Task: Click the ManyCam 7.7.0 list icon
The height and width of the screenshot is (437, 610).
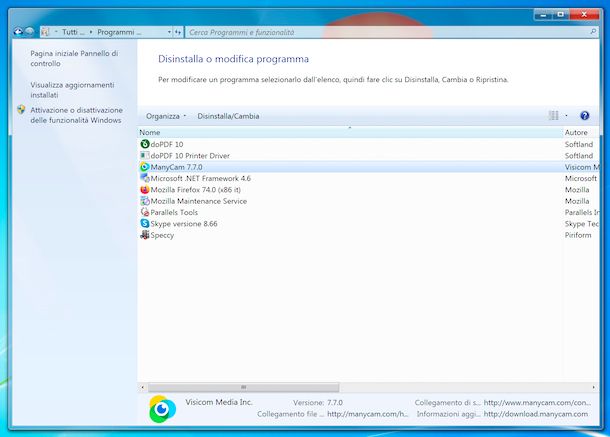Action: 145,167
